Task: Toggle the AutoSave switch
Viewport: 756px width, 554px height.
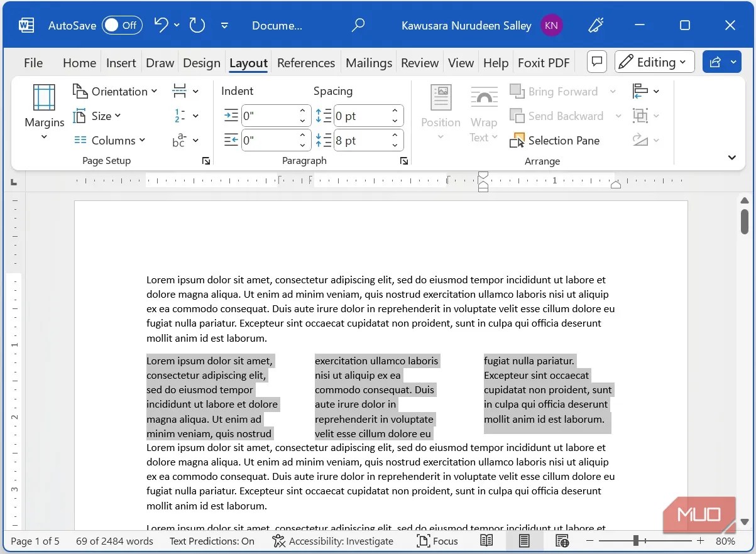Action: point(122,25)
